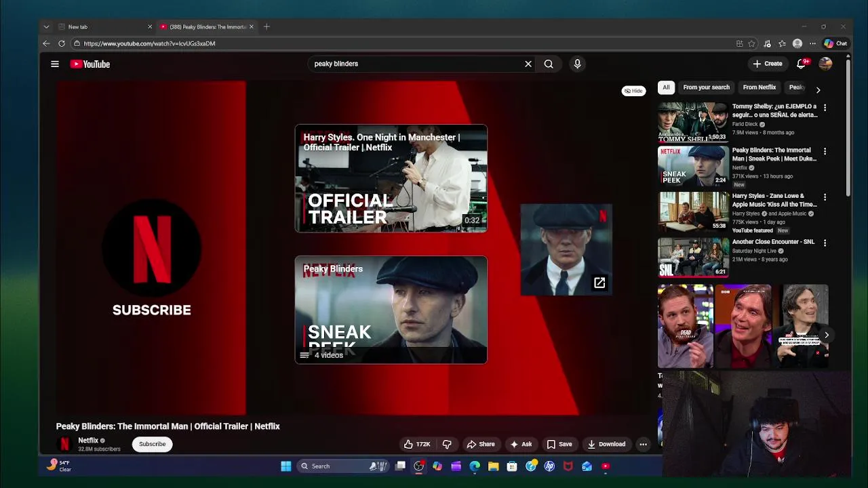Open split screen/apps icon in address bar
868x488 pixels.
(x=739, y=43)
